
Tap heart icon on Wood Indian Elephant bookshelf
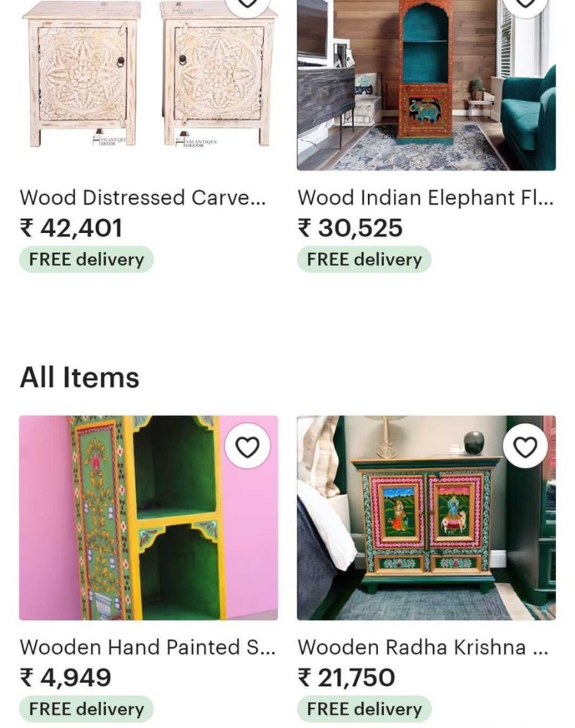pyautogui.click(x=525, y=5)
